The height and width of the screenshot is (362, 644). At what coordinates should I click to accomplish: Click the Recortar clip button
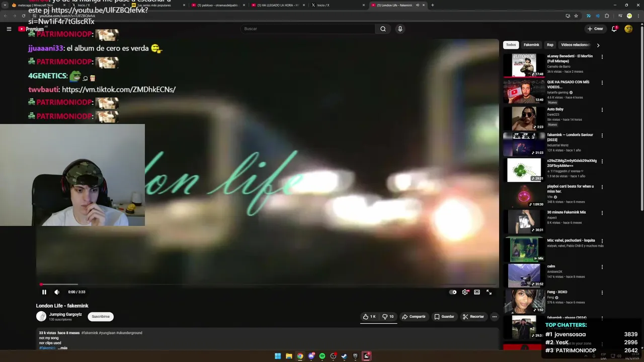473,317
